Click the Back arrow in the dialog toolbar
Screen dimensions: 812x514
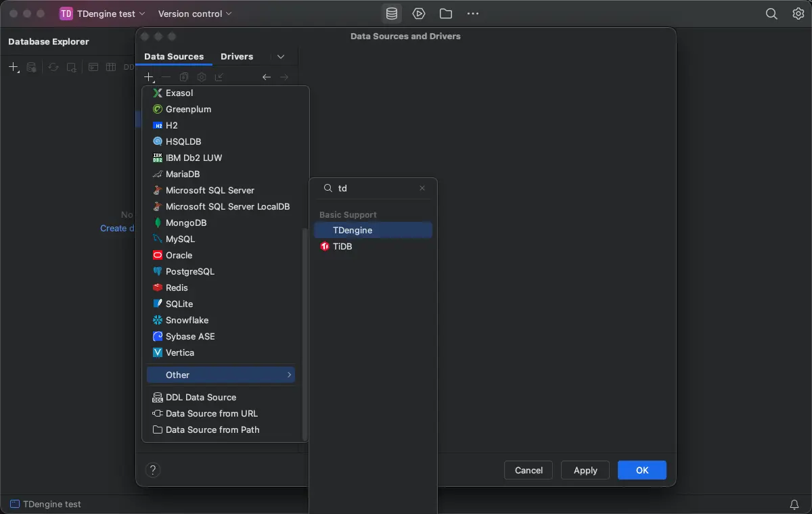[x=267, y=77]
